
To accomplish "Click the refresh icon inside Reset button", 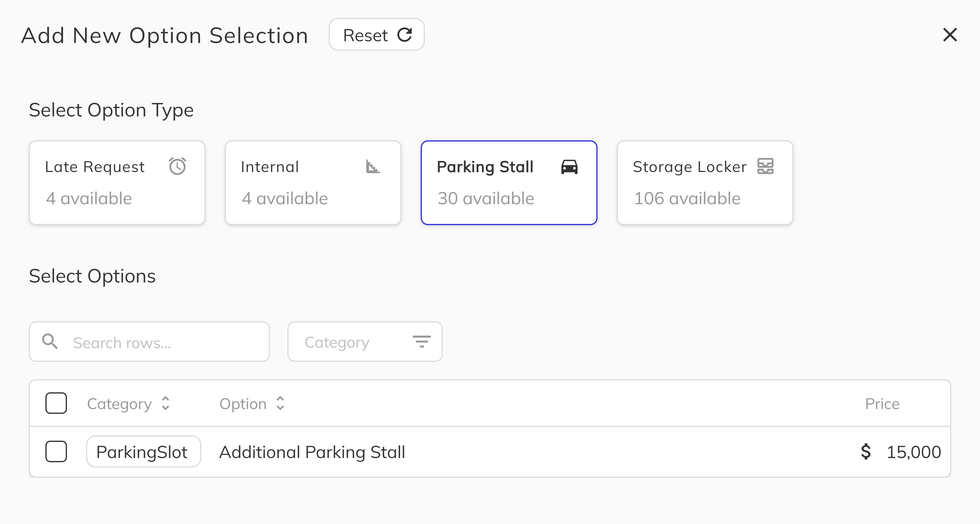I will tap(405, 35).
